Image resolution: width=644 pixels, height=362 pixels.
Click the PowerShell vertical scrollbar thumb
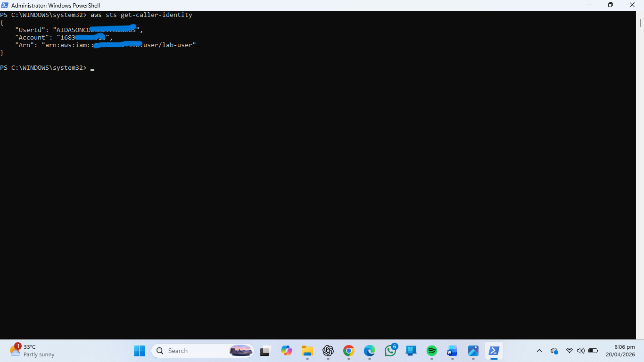click(x=640, y=22)
